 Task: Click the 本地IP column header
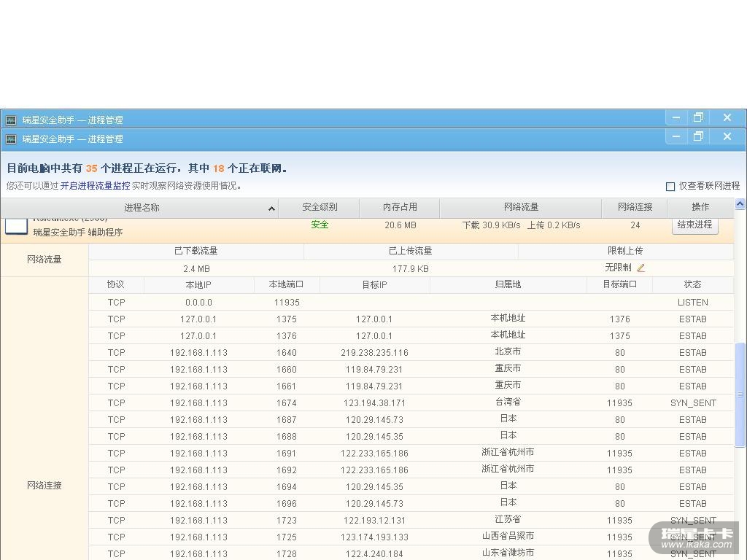[198, 285]
